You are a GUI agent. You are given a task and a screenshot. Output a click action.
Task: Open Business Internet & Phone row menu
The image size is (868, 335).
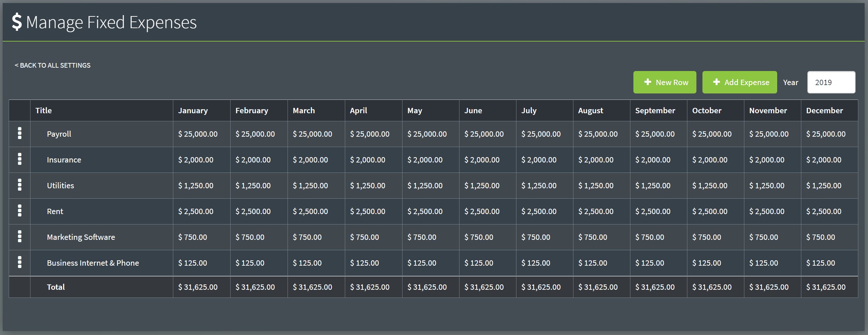tap(19, 262)
